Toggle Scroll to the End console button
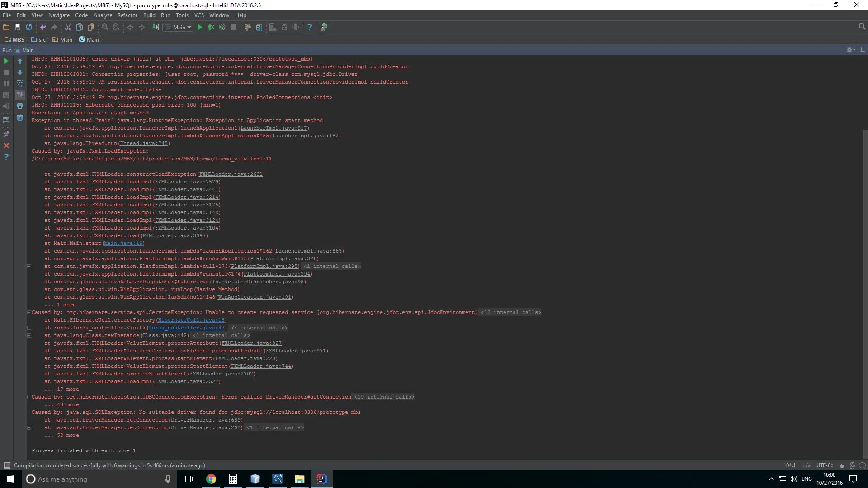 click(20, 95)
